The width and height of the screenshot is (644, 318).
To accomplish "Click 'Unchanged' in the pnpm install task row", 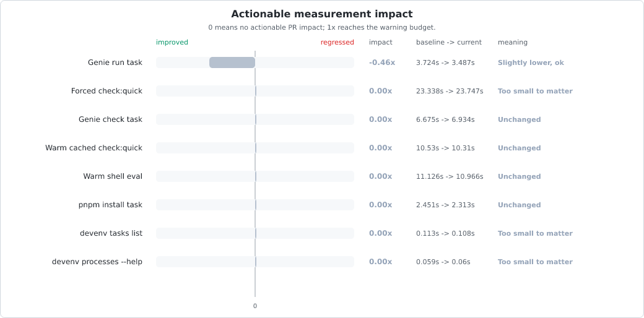I will pos(519,205).
